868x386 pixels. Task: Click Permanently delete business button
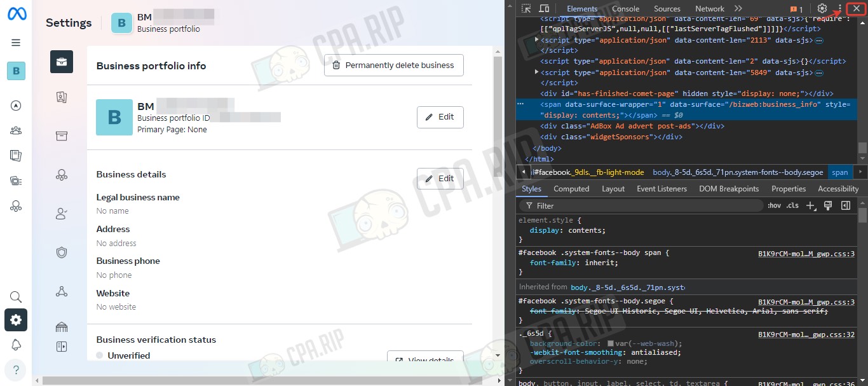[x=393, y=65]
